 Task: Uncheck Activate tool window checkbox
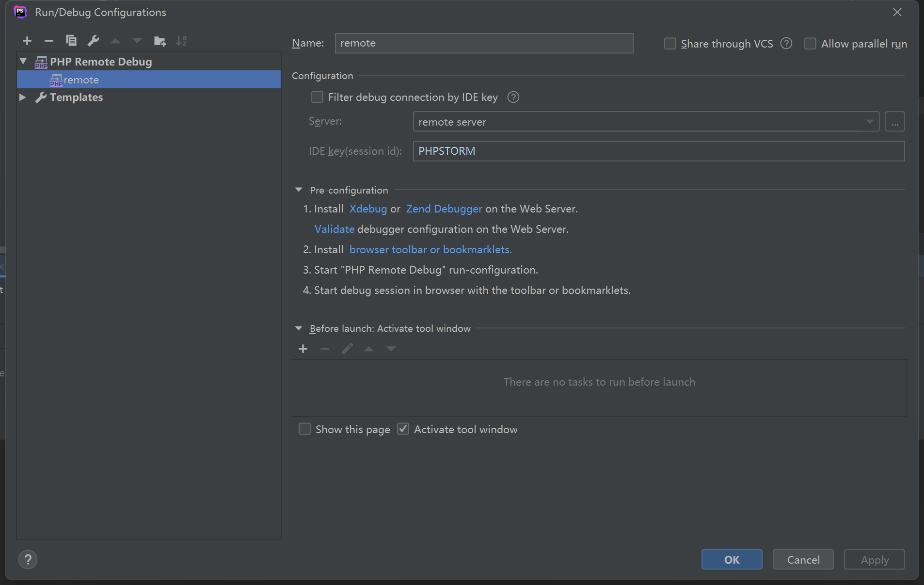(403, 429)
